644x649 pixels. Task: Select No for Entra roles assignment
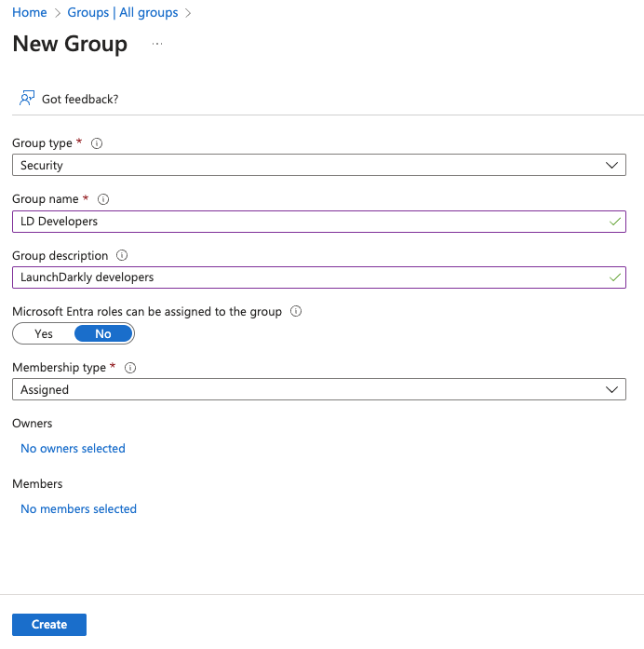point(103,333)
